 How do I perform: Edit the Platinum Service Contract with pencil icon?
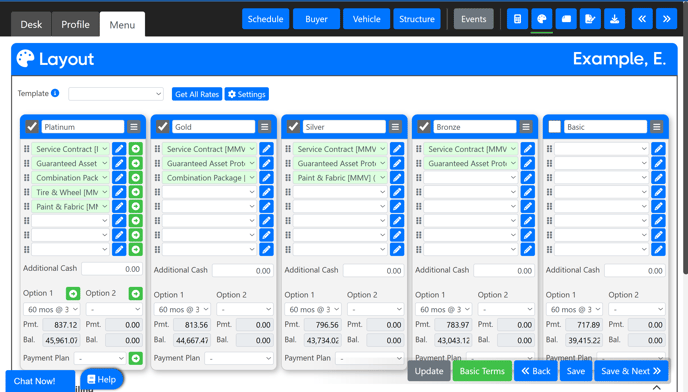tap(119, 149)
